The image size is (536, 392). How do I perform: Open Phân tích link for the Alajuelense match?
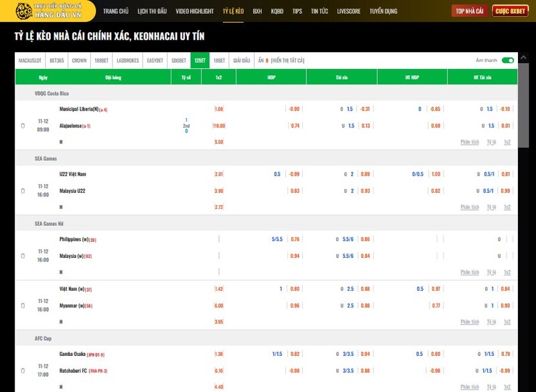point(470,142)
